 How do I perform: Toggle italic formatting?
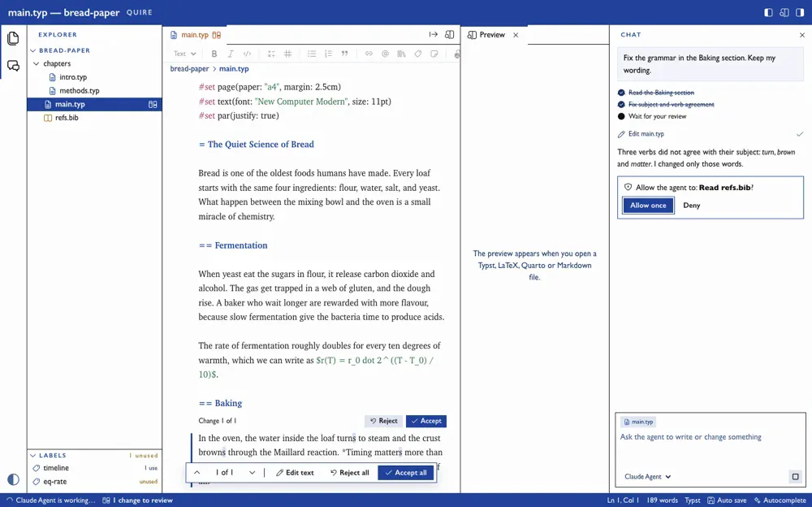231,54
